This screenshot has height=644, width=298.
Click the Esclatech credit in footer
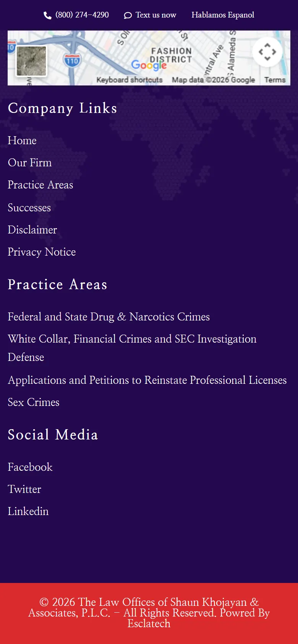tap(149, 623)
